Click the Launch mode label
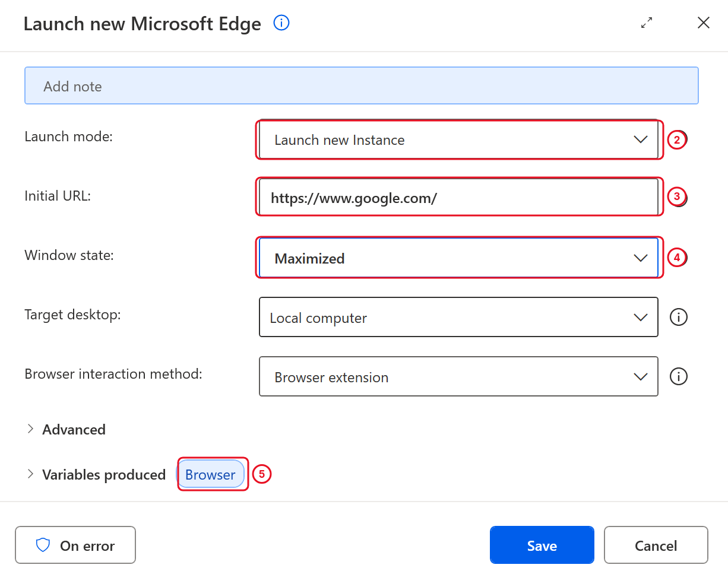This screenshot has height=571, width=728. click(68, 137)
